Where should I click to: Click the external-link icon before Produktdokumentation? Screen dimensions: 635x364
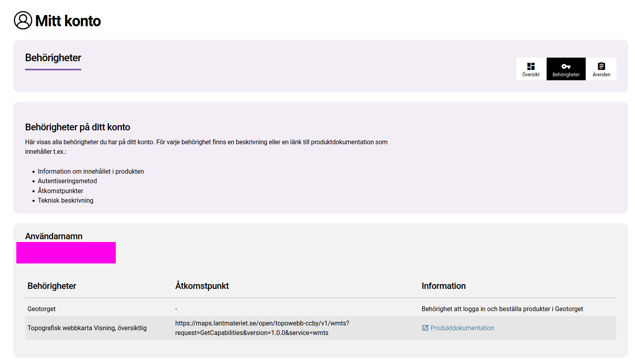425,328
